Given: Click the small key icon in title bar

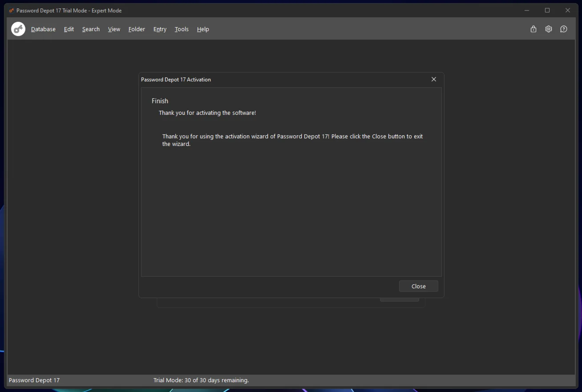Looking at the screenshot, I should point(12,10).
